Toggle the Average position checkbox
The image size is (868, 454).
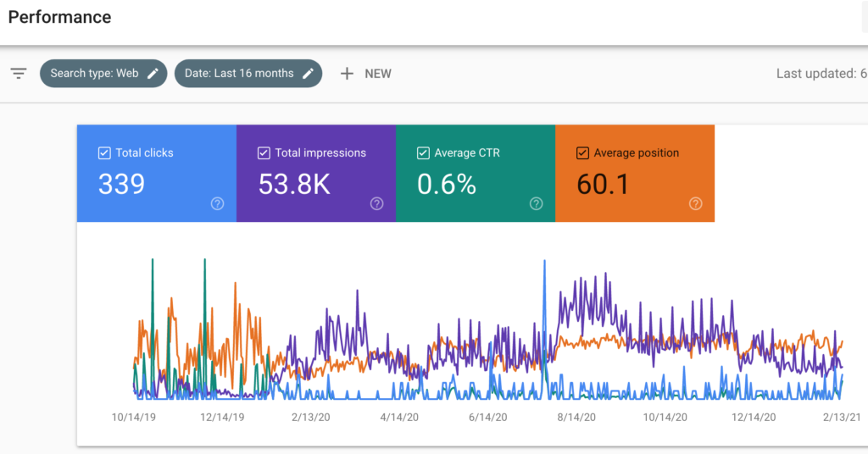click(582, 153)
